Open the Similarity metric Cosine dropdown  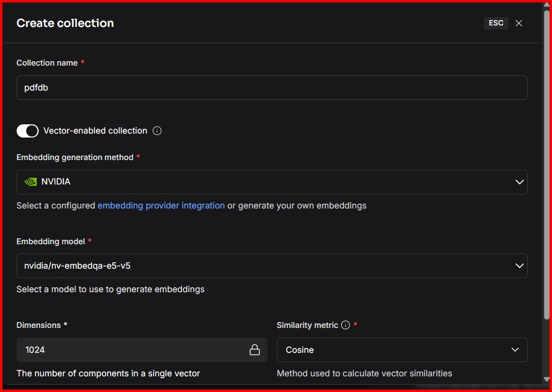pyautogui.click(x=402, y=350)
